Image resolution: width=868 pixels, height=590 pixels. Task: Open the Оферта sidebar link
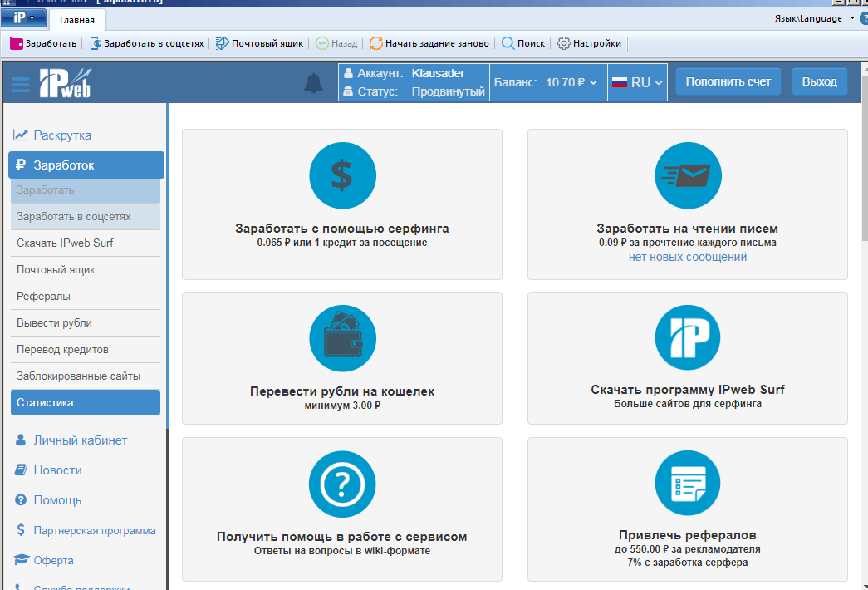point(44,560)
